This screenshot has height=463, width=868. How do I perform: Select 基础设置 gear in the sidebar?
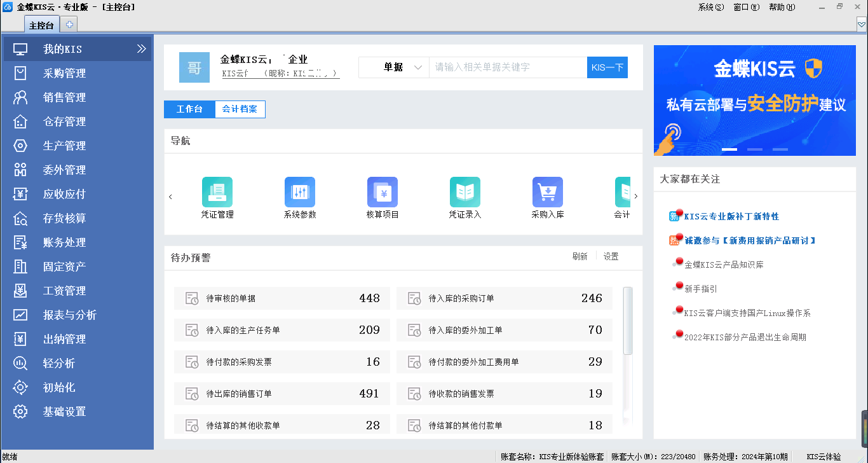[20, 411]
